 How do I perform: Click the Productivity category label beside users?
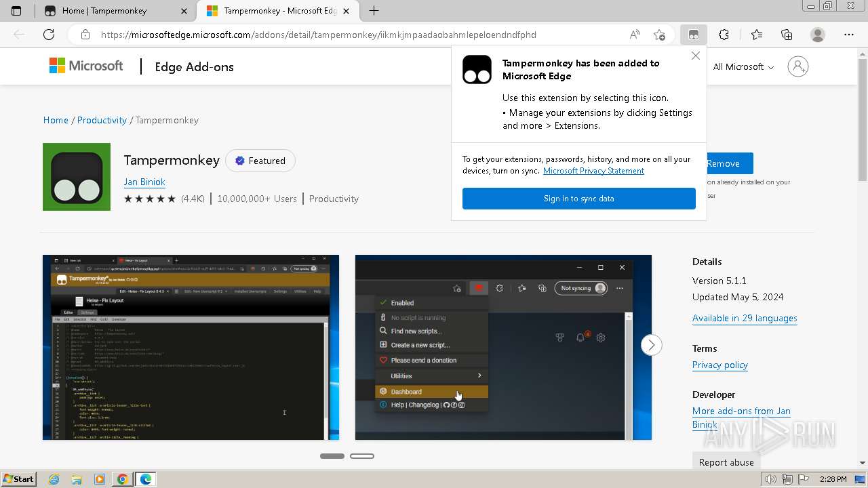pyautogui.click(x=334, y=199)
